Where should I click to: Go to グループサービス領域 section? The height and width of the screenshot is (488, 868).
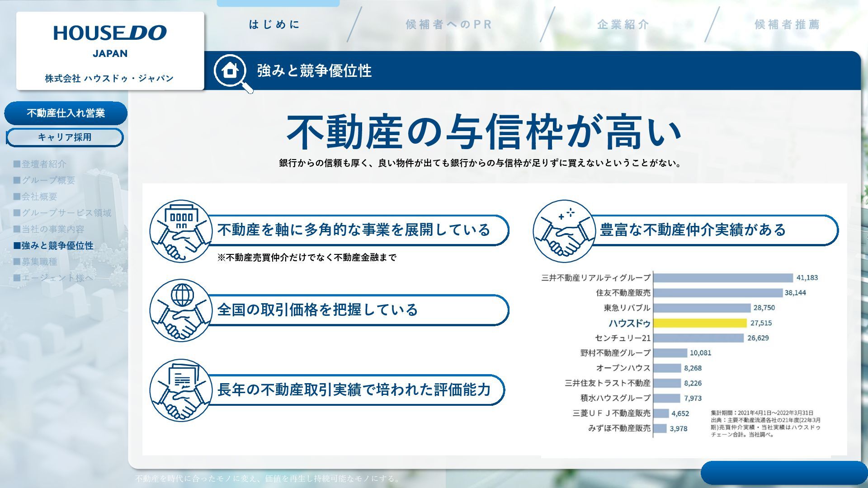click(62, 213)
